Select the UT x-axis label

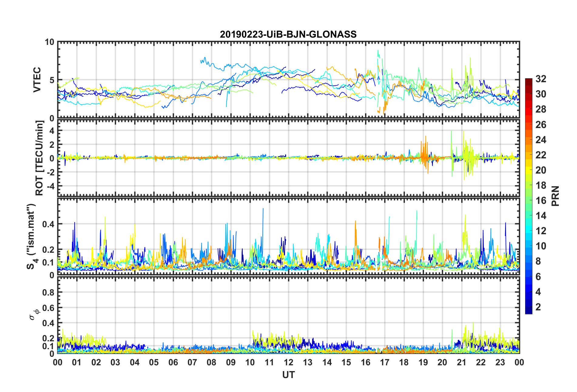click(x=288, y=375)
